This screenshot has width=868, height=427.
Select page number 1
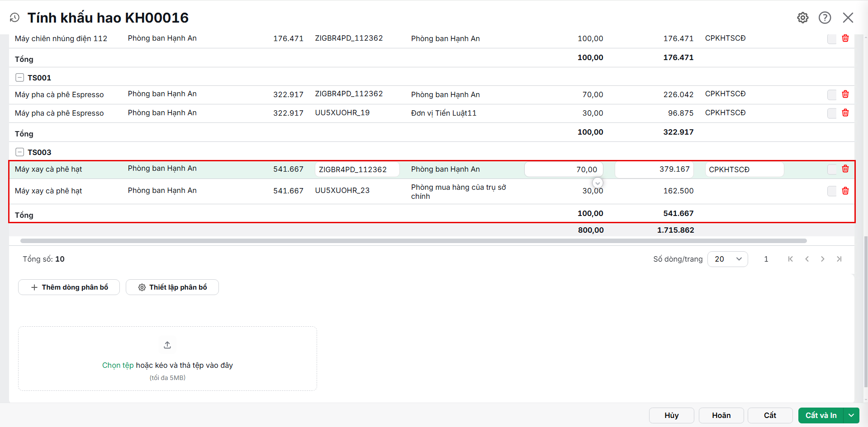pos(766,259)
